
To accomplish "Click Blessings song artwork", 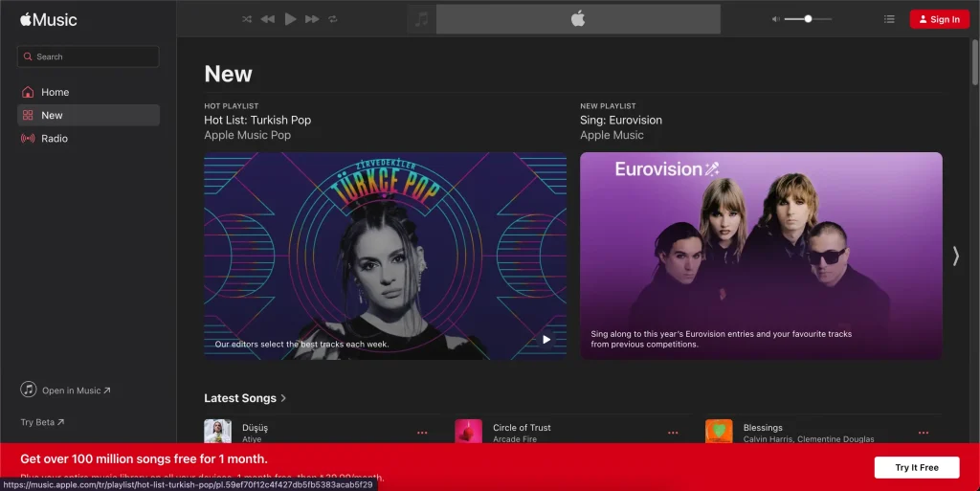I will 719,431.
